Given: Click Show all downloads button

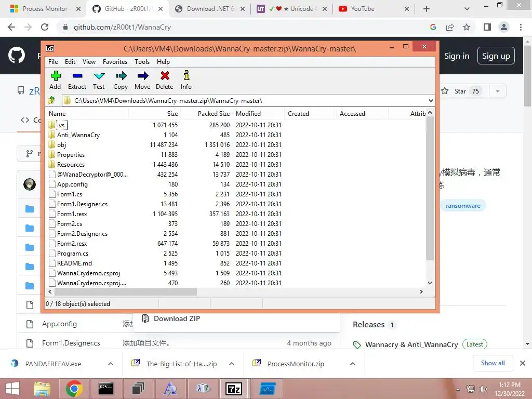Looking at the screenshot, I should point(493,363).
